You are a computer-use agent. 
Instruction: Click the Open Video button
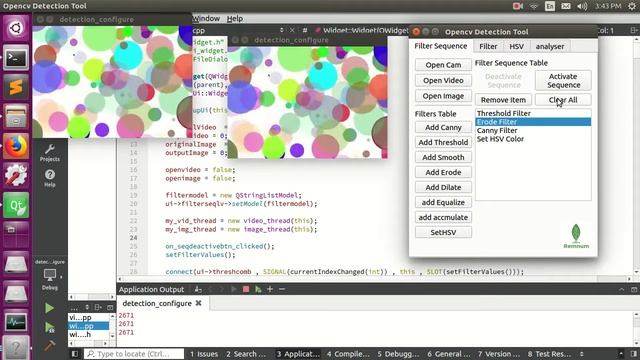click(443, 80)
